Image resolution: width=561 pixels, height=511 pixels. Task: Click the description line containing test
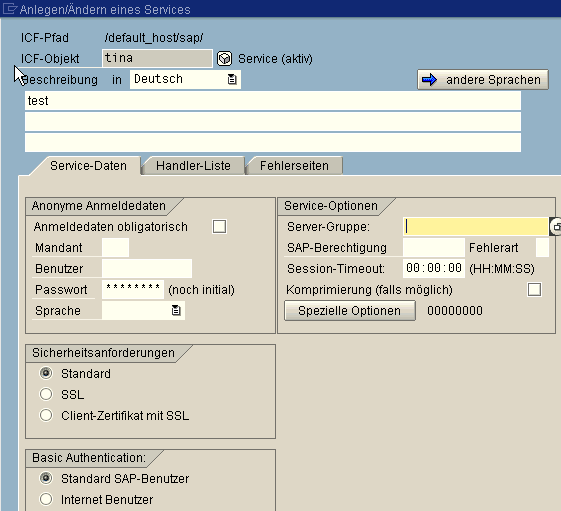click(x=273, y=101)
